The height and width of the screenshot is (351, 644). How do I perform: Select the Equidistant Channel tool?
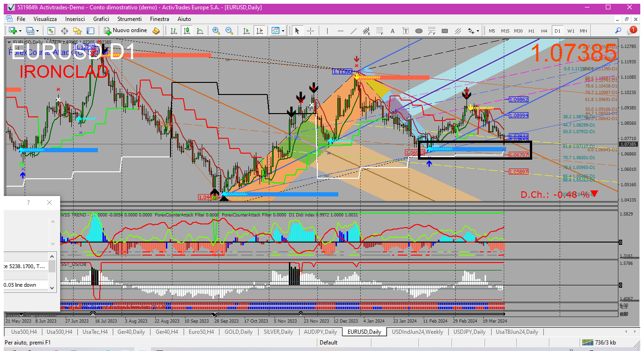(366, 31)
